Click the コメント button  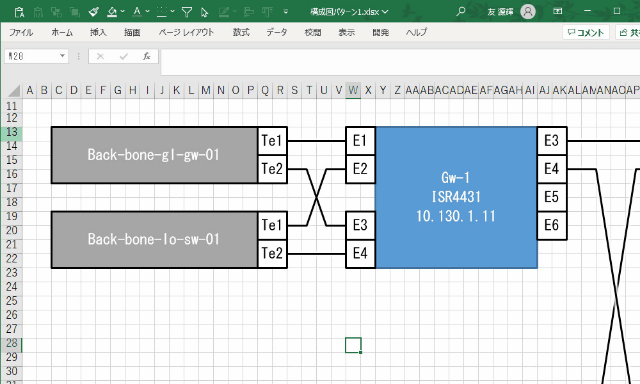pos(586,32)
